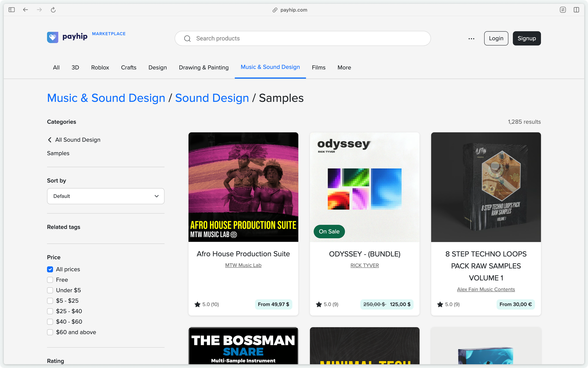This screenshot has width=588, height=368.
Task: Click the 5.0 (10) rating text
Action: (211, 305)
